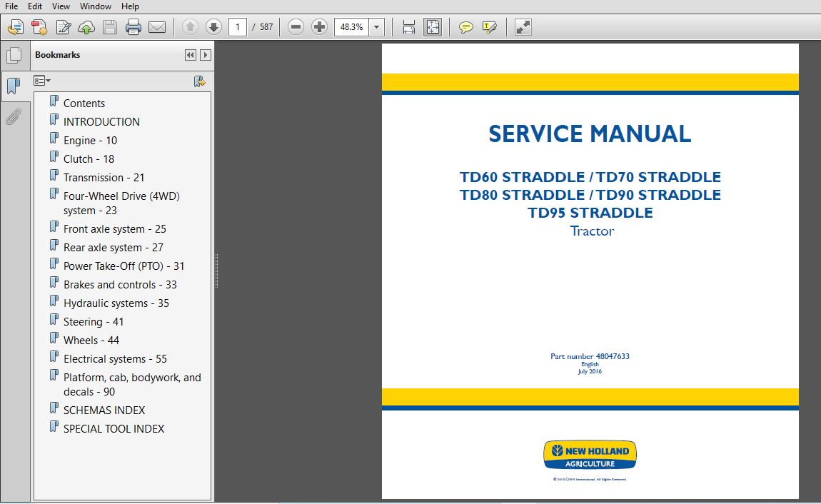Click the new bookmark icon

point(199,81)
